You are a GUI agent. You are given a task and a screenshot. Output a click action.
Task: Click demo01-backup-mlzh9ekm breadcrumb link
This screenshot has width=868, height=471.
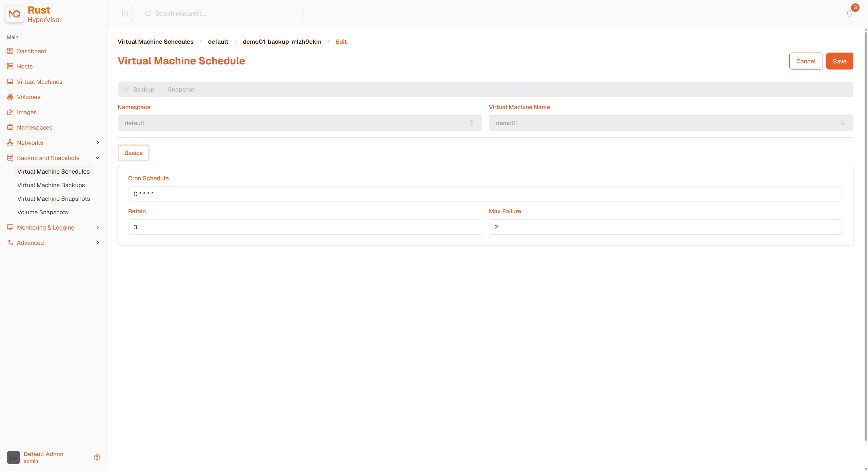pyautogui.click(x=282, y=42)
